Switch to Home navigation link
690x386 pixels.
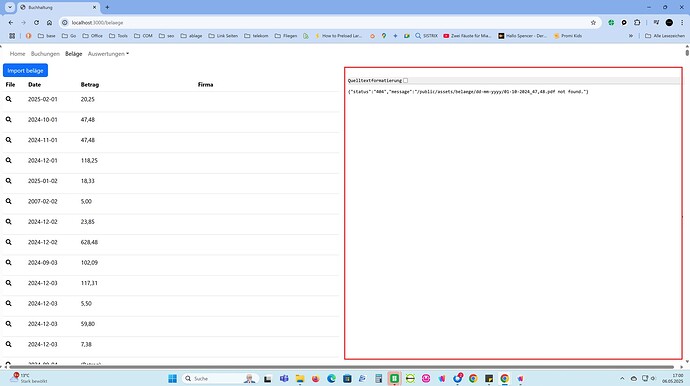point(18,54)
